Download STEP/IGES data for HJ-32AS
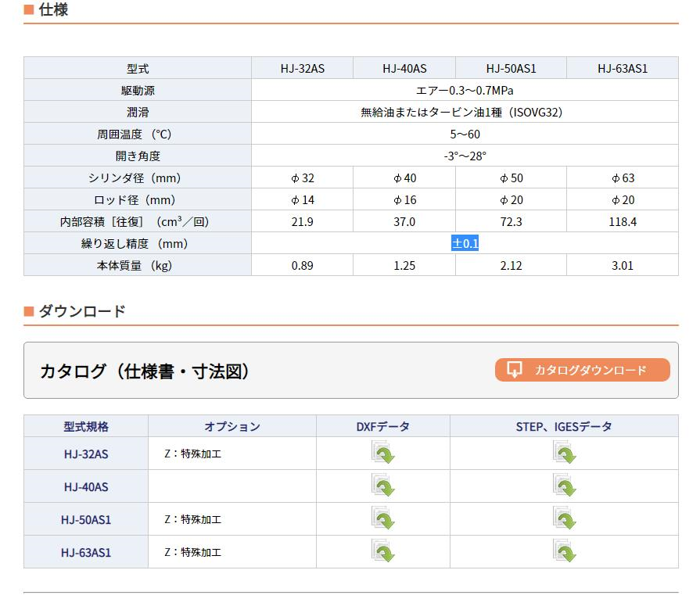The image size is (700, 606). click(564, 454)
